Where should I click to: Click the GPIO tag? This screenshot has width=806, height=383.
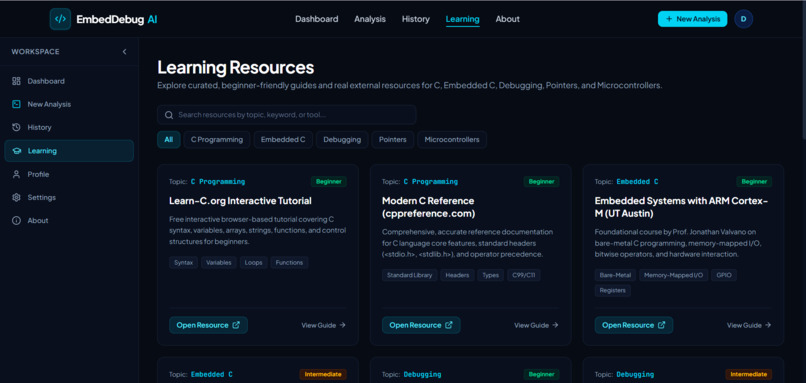(x=724, y=275)
